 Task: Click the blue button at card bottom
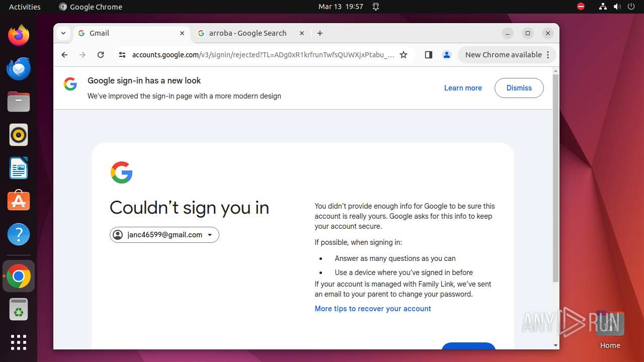pyautogui.click(x=468, y=346)
